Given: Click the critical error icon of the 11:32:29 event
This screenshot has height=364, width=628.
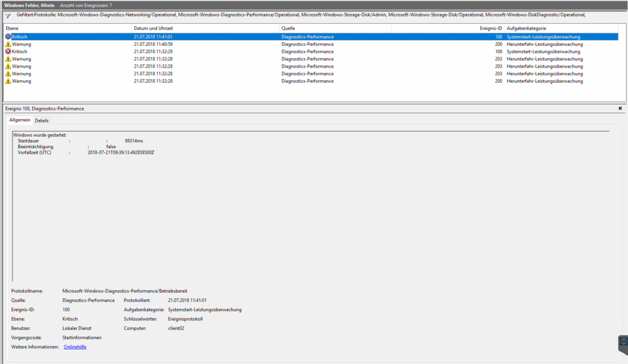Looking at the screenshot, I should point(8,52).
